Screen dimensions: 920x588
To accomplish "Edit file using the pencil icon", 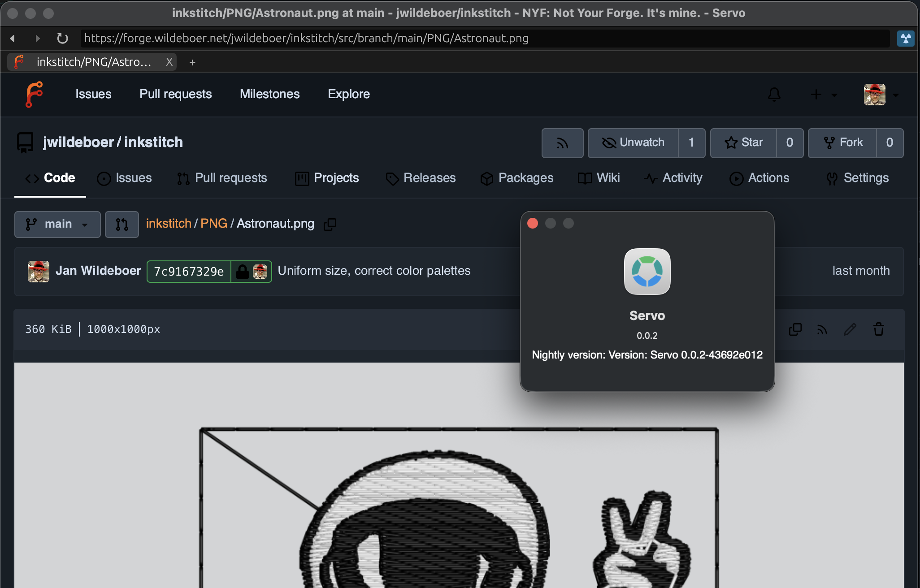I will tap(850, 329).
